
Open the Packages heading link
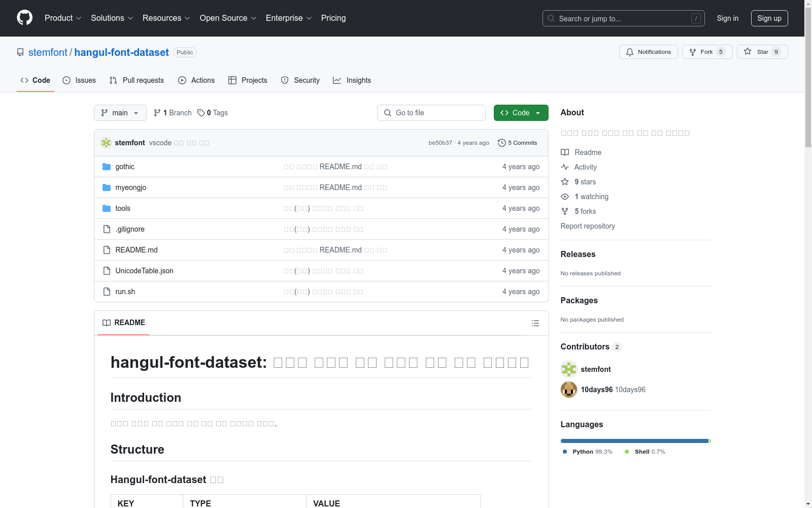click(x=579, y=300)
